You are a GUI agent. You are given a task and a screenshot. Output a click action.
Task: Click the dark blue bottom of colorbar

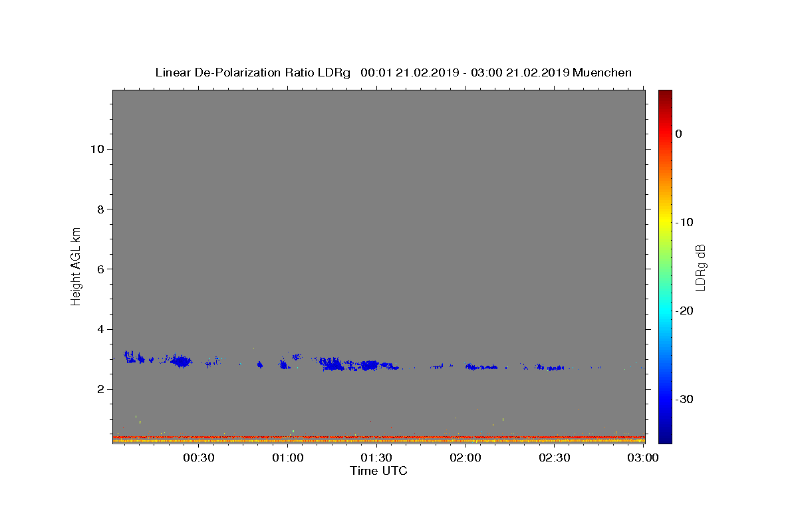[665, 438]
